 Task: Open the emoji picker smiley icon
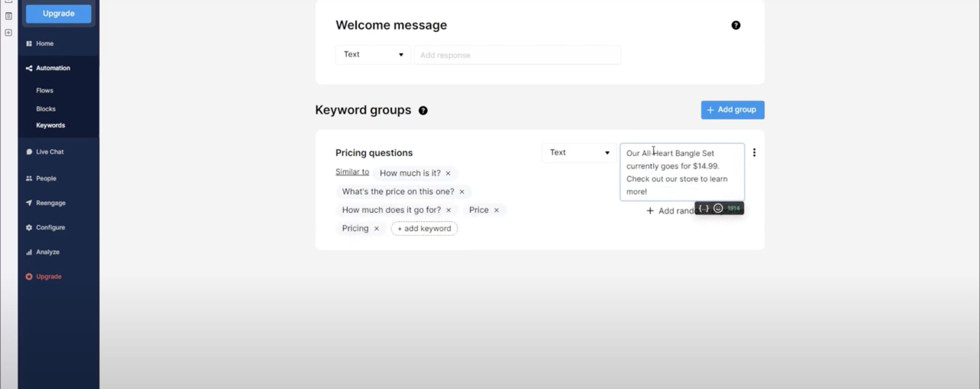[718, 208]
